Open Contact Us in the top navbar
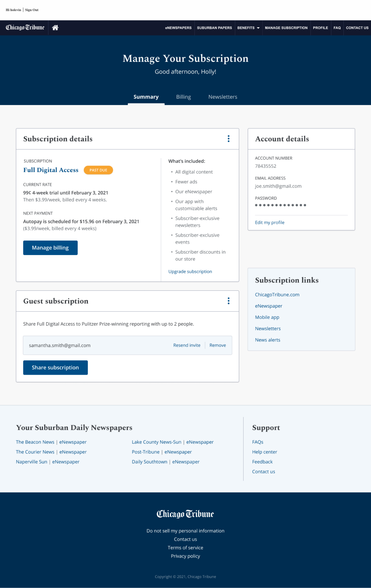Viewport: 371px width, 588px height. 357,28
